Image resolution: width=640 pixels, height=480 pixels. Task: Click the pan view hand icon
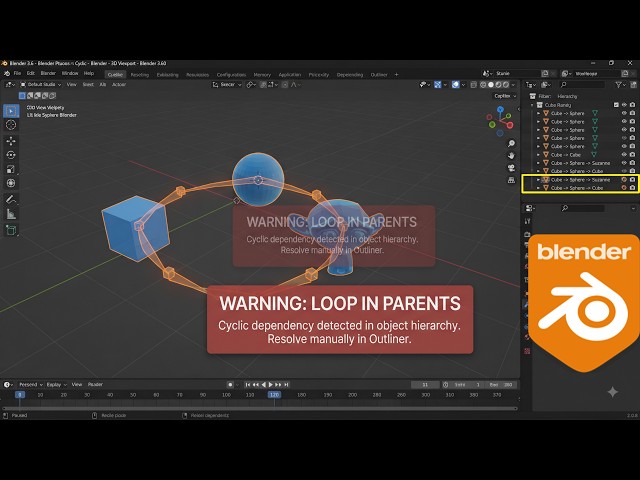(511, 156)
